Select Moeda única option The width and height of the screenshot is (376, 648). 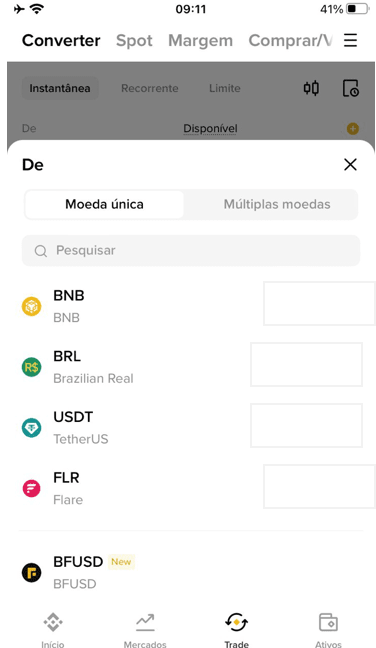pos(104,204)
